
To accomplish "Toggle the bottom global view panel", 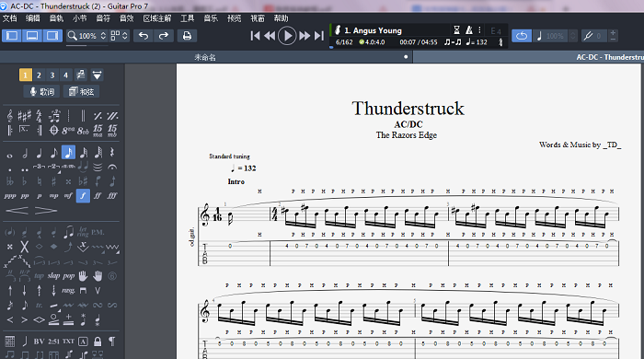I will point(32,36).
